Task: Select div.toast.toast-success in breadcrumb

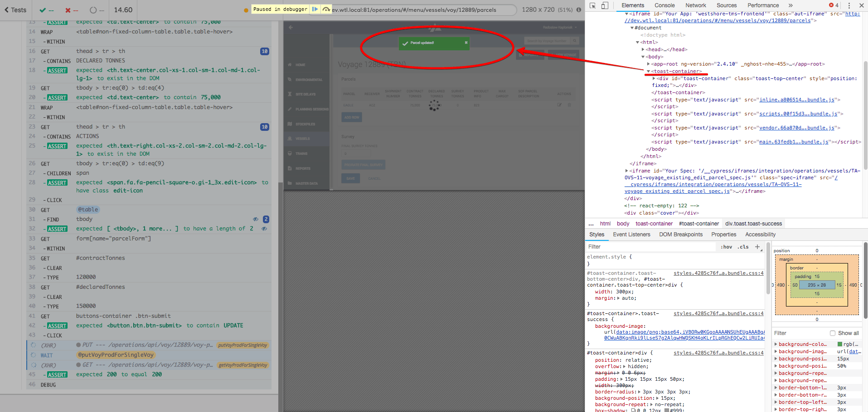Action: click(754, 224)
